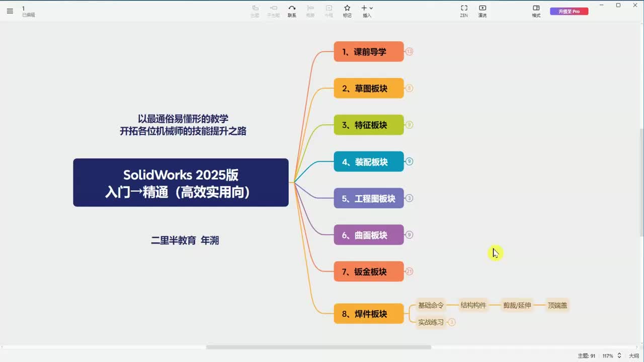This screenshot has height=362, width=644.
Task: Minimize the application window
Action: coord(602,5)
